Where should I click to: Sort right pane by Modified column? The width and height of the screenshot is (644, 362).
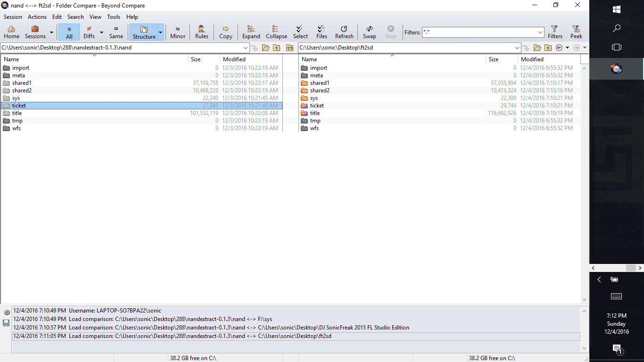549,59
